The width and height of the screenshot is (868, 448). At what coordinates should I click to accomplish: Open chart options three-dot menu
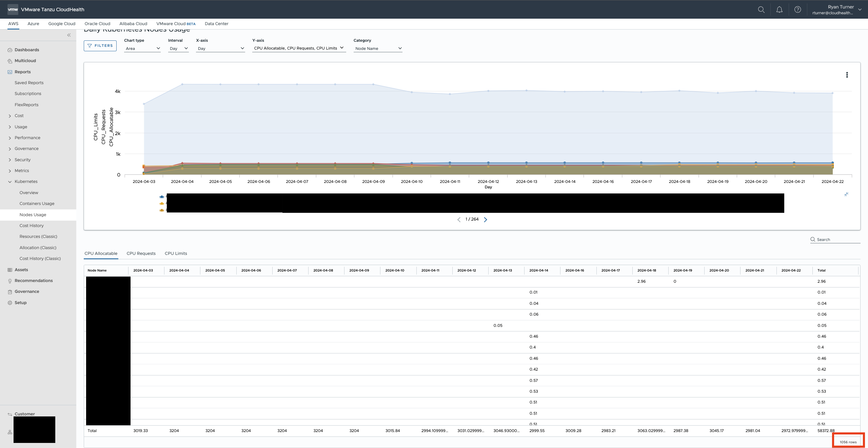(x=847, y=75)
